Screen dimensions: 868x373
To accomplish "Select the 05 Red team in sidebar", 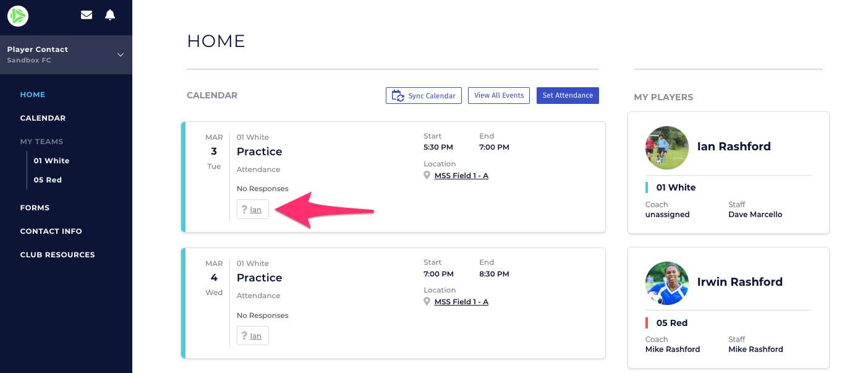I will [x=48, y=180].
